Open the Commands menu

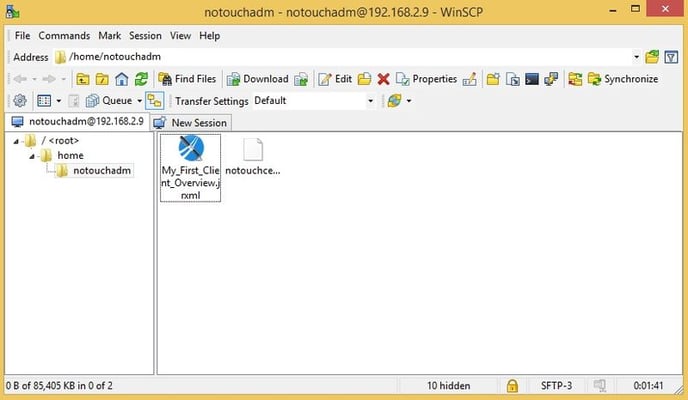(64, 36)
